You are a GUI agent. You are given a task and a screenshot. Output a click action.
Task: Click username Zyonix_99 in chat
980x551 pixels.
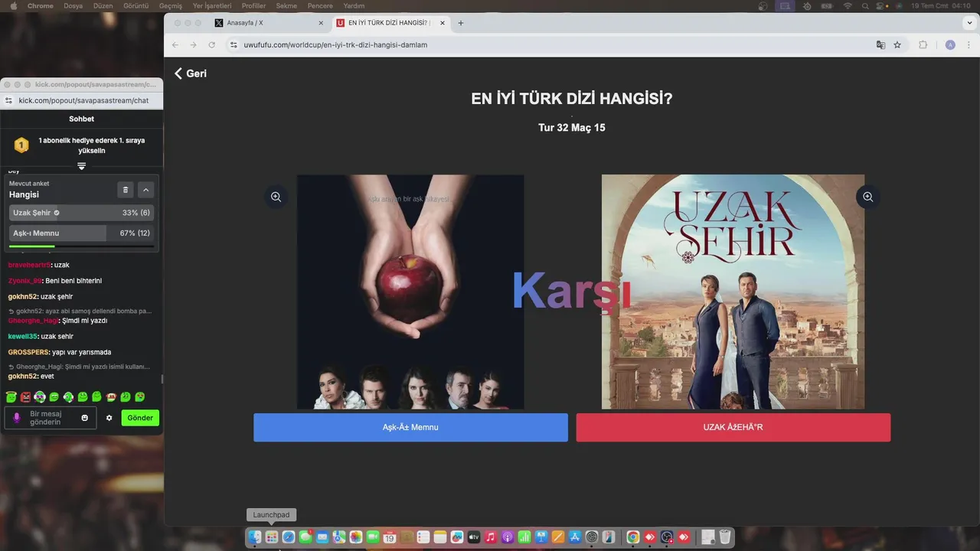[24, 281]
